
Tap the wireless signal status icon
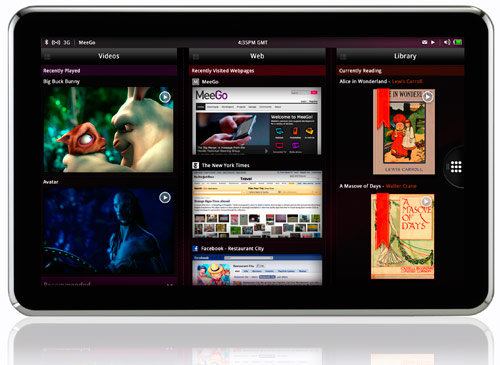56,43
